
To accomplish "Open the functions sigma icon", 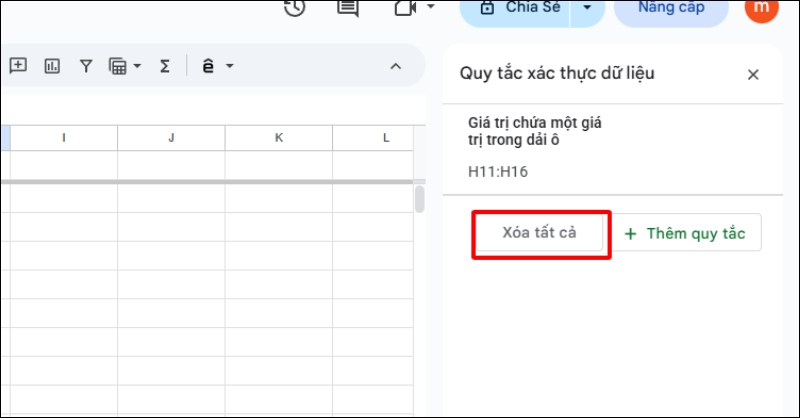I will tap(165, 66).
